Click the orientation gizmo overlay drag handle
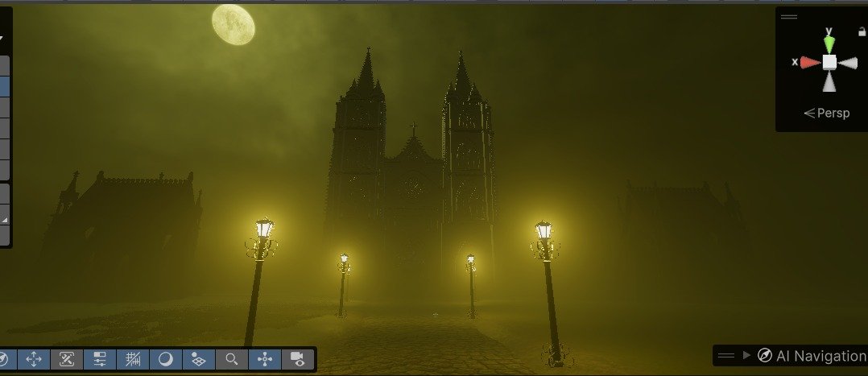This screenshot has width=868, height=376. [x=789, y=17]
